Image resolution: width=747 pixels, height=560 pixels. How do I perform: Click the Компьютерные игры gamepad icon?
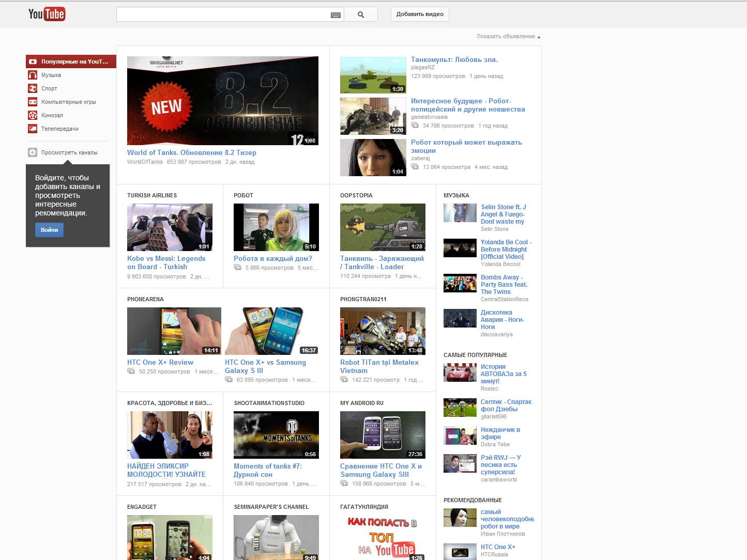tap(33, 102)
